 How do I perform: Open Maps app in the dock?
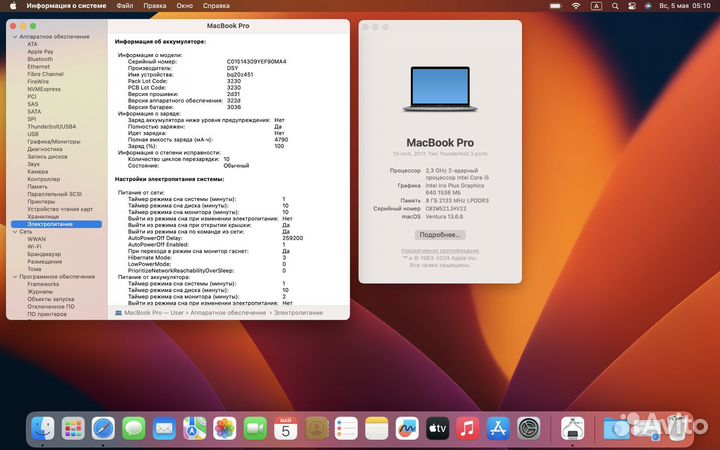tap(194, 429)
